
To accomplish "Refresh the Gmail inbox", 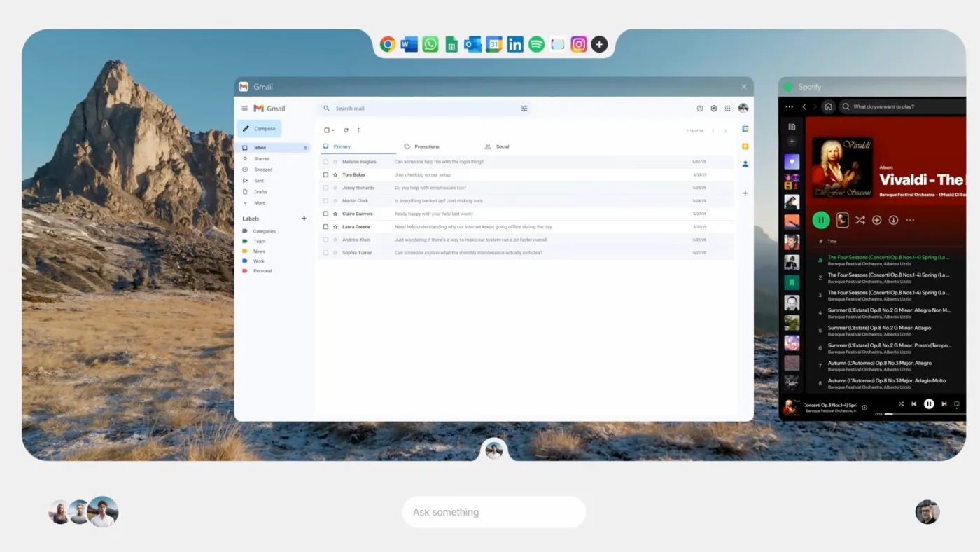I will [346, 130].
